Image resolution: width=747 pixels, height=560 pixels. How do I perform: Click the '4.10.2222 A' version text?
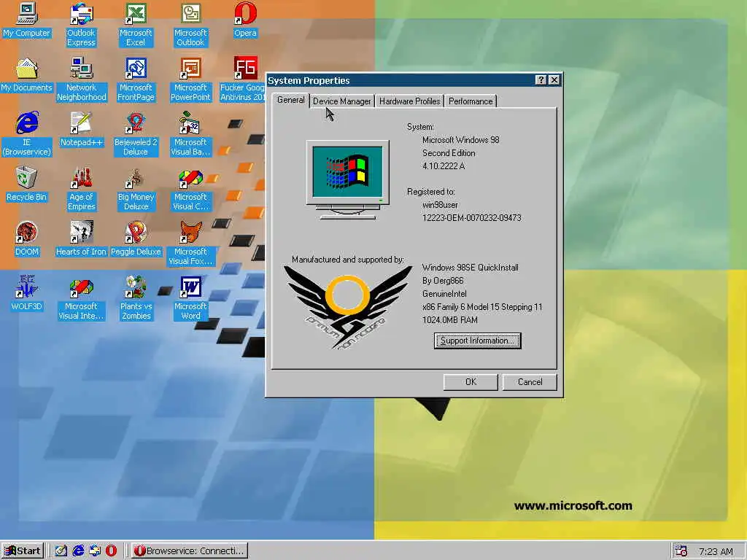[x=444, y=166]
